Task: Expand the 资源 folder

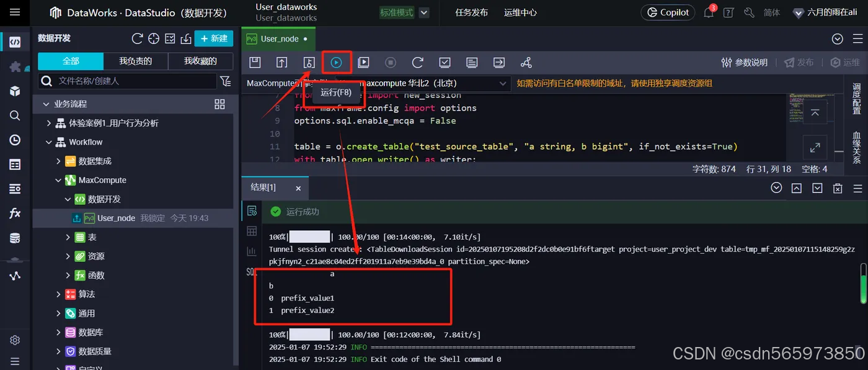Action: click(68, 256)
